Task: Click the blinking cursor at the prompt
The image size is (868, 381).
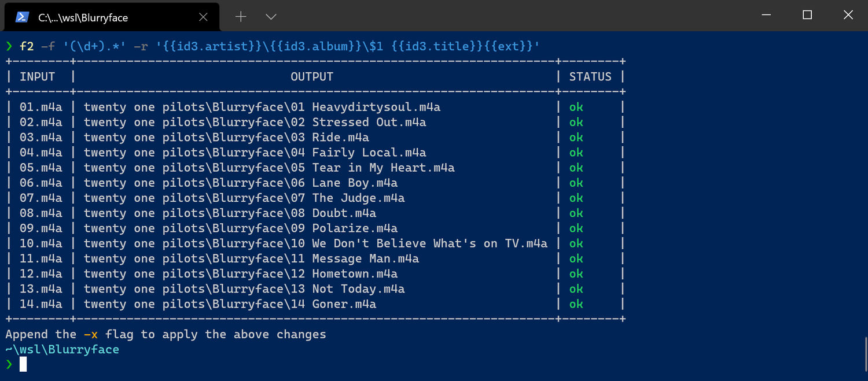Action: pyautogui.click(x=23, y=364)
